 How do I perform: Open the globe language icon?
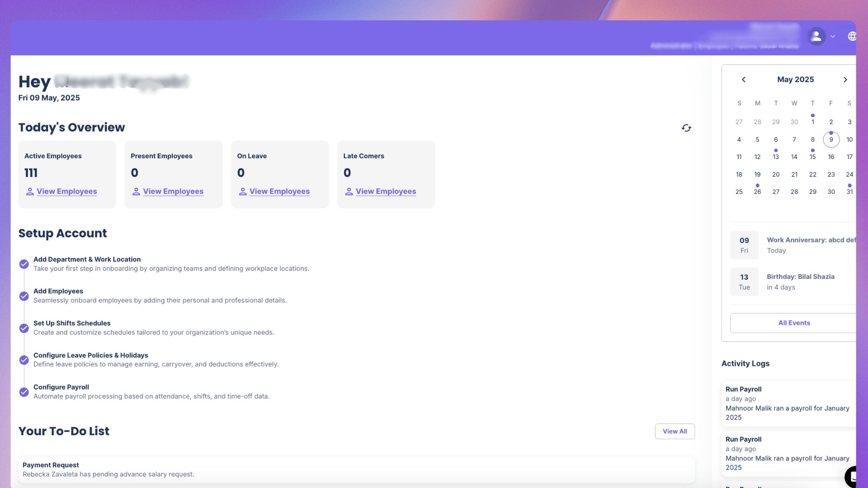[852, 36]
